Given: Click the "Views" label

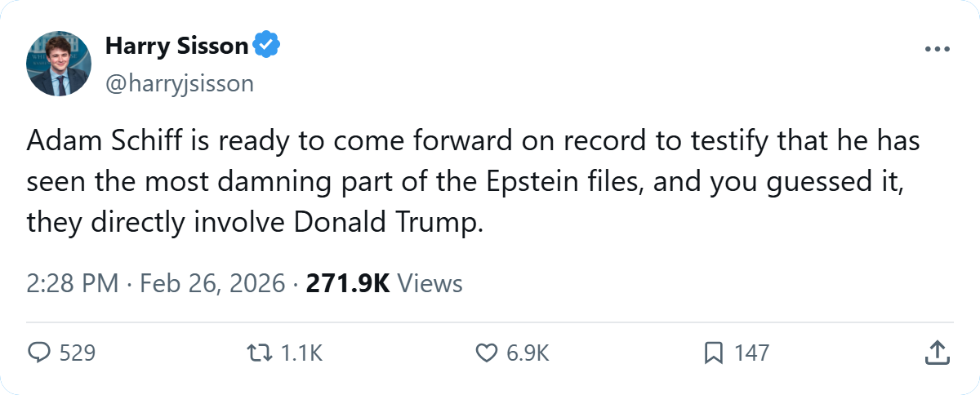Looking at the screenshot, I should pos(430,284).
